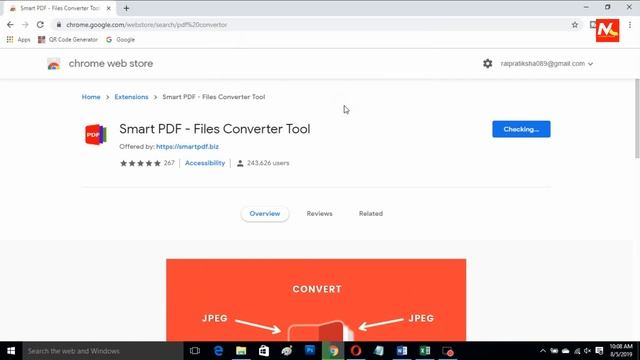Open Opera browser from the taskbar
640x360 pixels.
point(356,351)
